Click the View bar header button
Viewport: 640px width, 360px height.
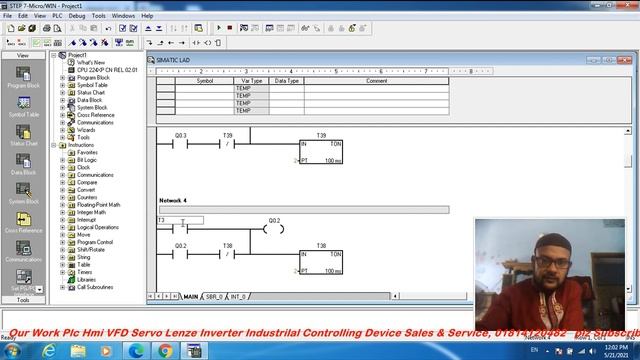(23, 55)
